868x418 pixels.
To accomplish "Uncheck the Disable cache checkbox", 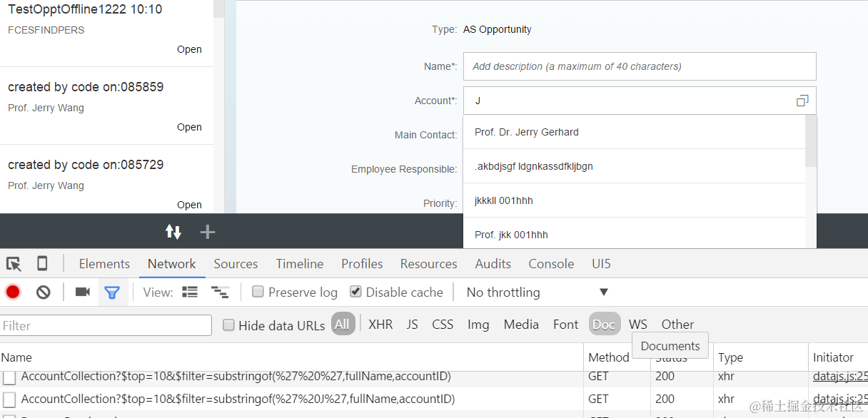I will (355, 292).
